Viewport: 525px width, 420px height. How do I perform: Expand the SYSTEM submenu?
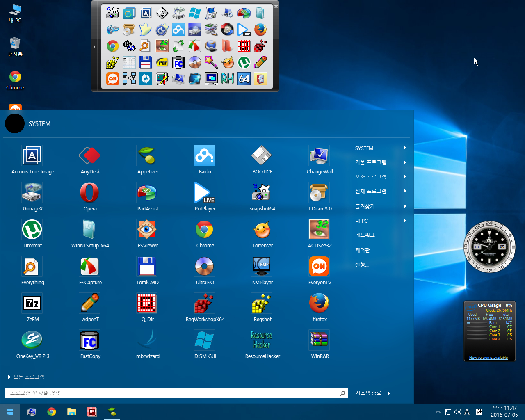click(381, 148)
